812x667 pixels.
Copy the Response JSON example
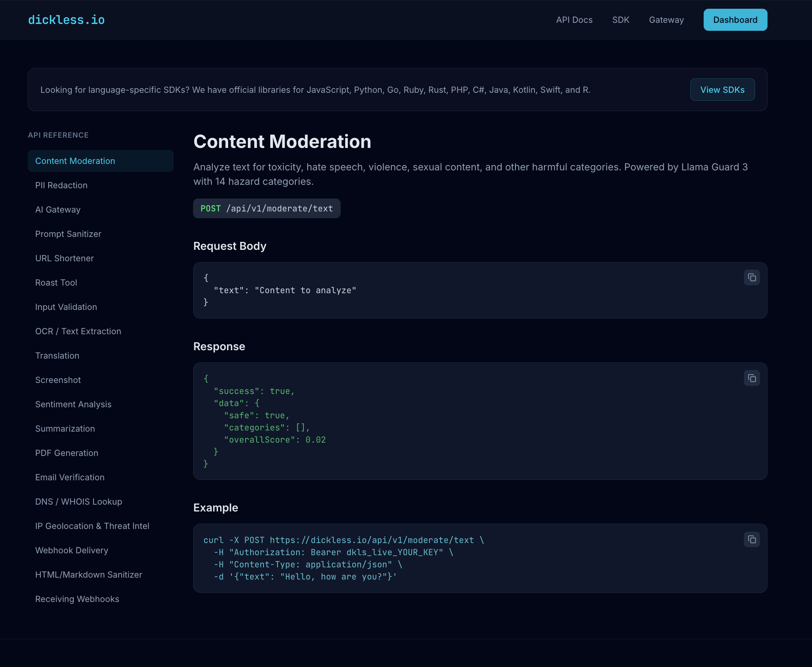click(x=752, y=378)
